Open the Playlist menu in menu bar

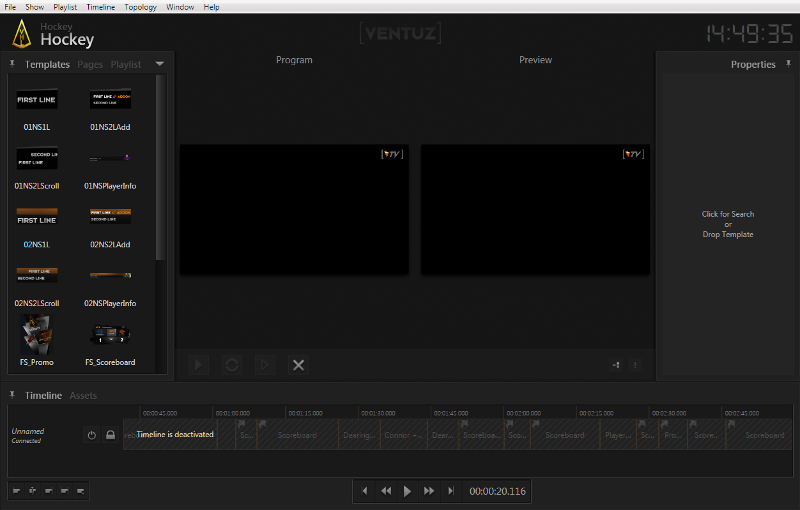click(x=65, y=7)
